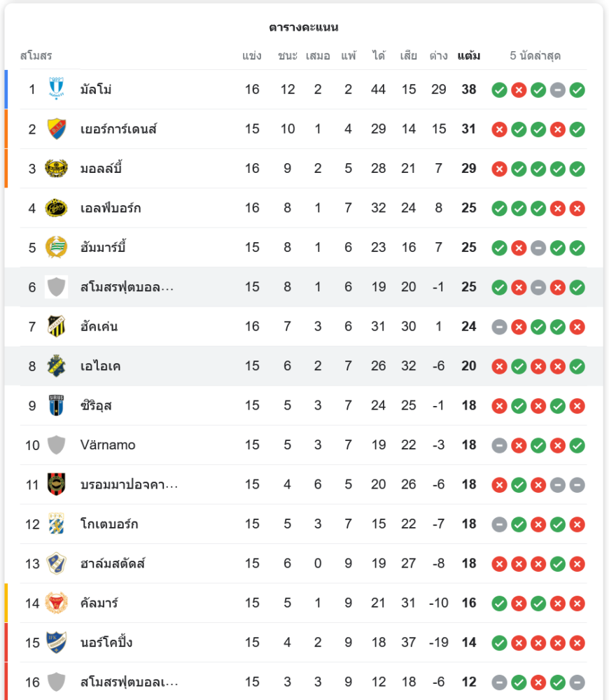Click the Hammarby crest in row 5

click(56, 247)
